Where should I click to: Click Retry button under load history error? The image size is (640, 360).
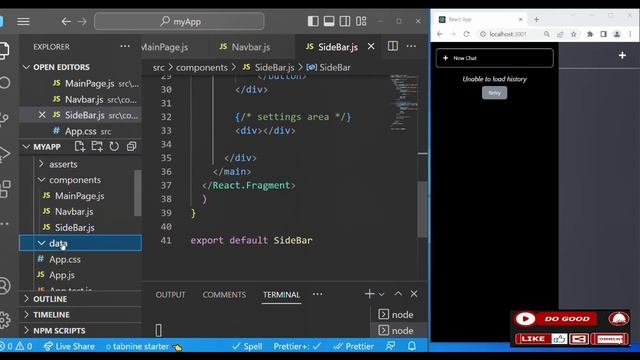[494, 93]
